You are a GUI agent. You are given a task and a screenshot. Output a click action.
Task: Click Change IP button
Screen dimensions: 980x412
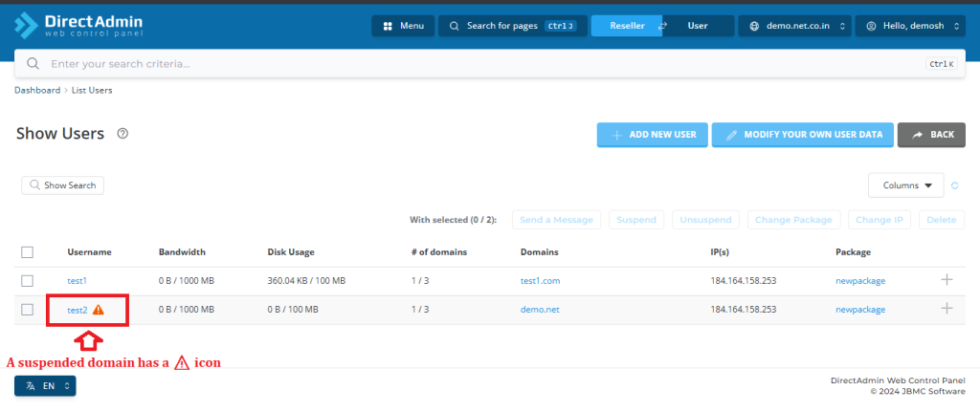pyautogui.click(x=880, y=220)
